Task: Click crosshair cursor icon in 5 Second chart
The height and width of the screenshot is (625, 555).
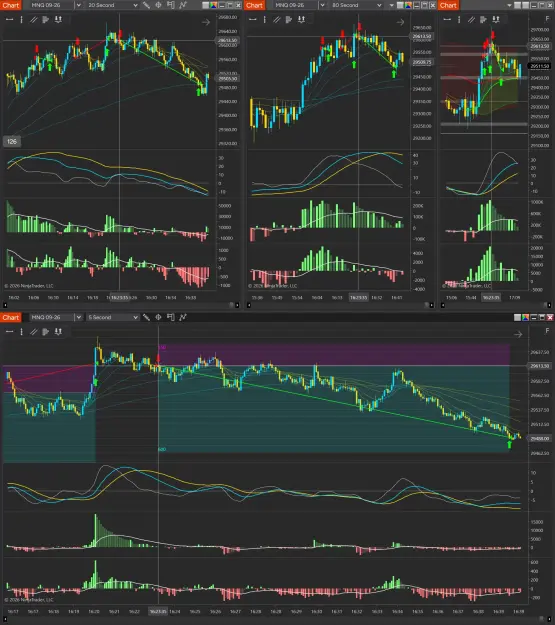Action: (158, 317)
